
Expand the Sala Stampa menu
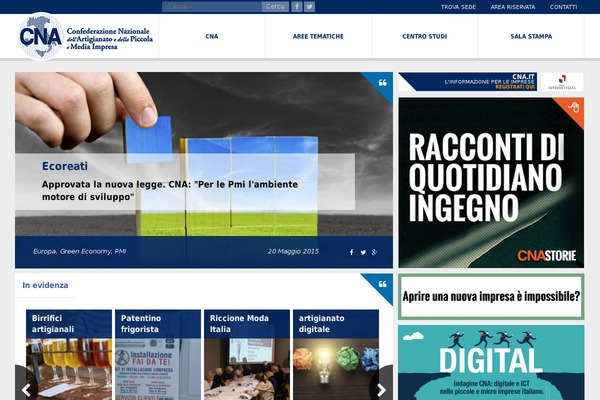pyautogui.click(x=531, y=36)
